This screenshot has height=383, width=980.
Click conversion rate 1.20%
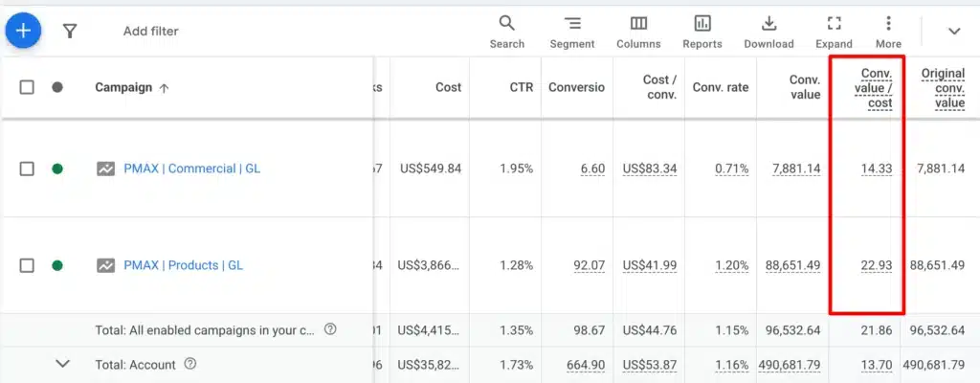[x=732, y=265]
